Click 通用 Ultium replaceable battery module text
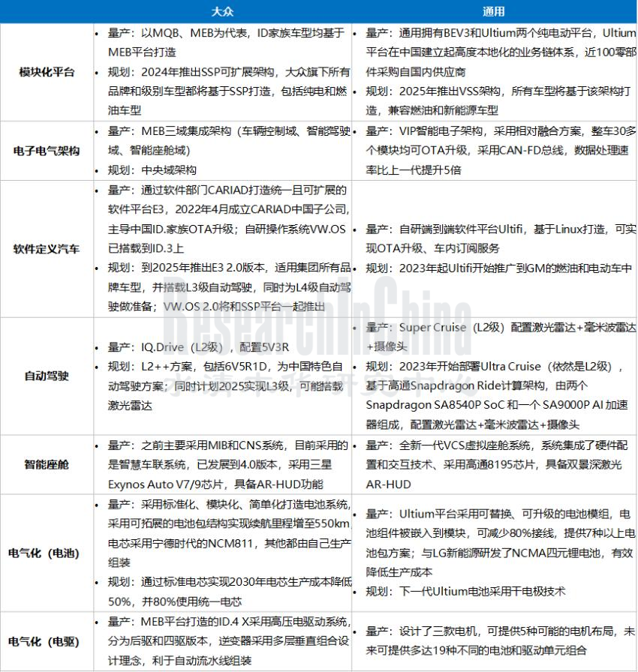 (501, 543)
